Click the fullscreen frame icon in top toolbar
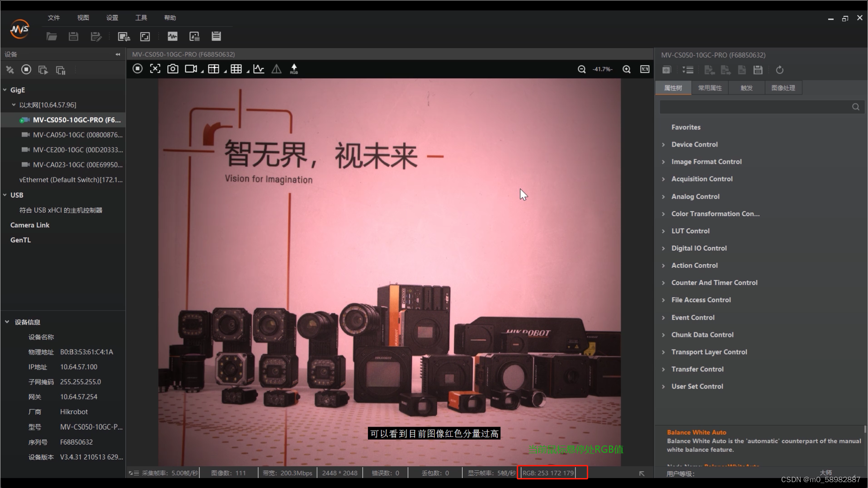The height and width of the screenshot is (488, 868). [x=145, y=37]
